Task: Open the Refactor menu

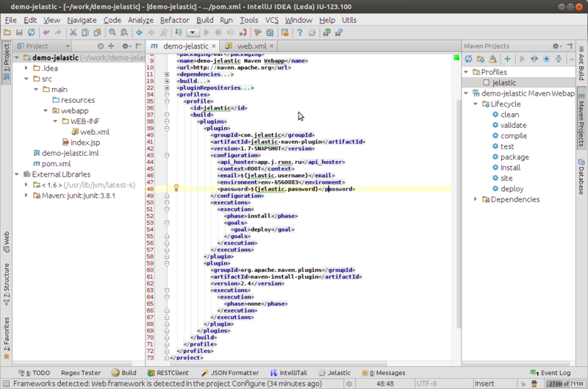Action: 174,20
